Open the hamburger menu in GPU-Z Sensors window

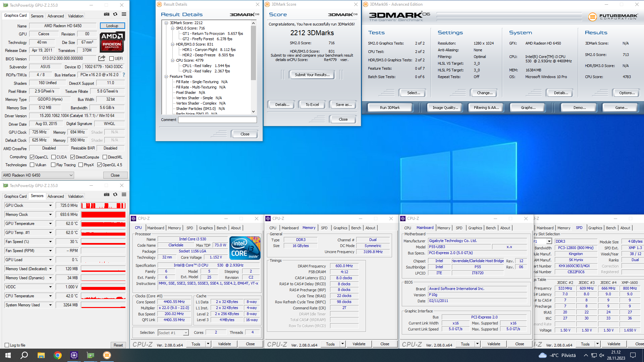[124, 194]
